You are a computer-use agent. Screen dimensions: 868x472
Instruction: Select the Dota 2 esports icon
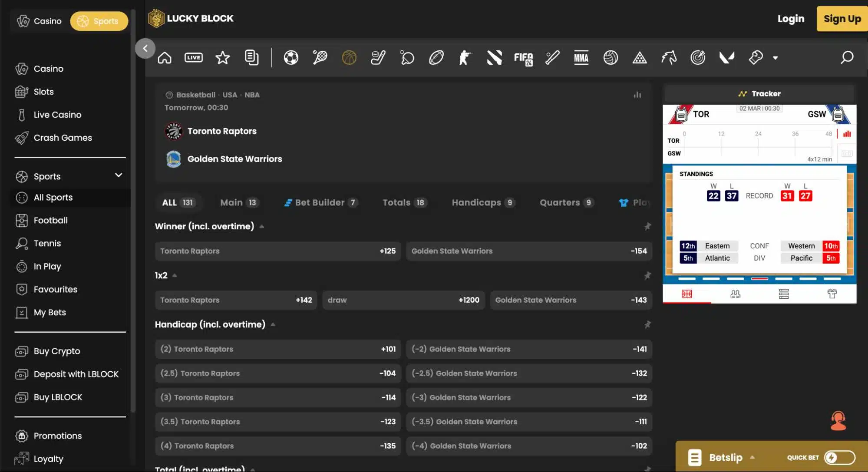494,58
